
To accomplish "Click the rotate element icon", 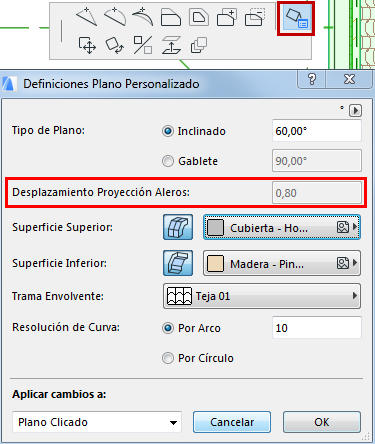I will 115,45.
